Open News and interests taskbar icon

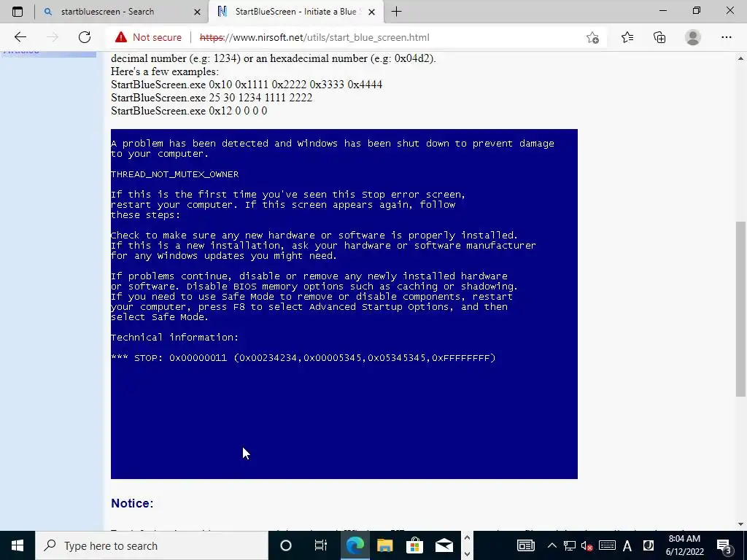click(x=526, y=545)
